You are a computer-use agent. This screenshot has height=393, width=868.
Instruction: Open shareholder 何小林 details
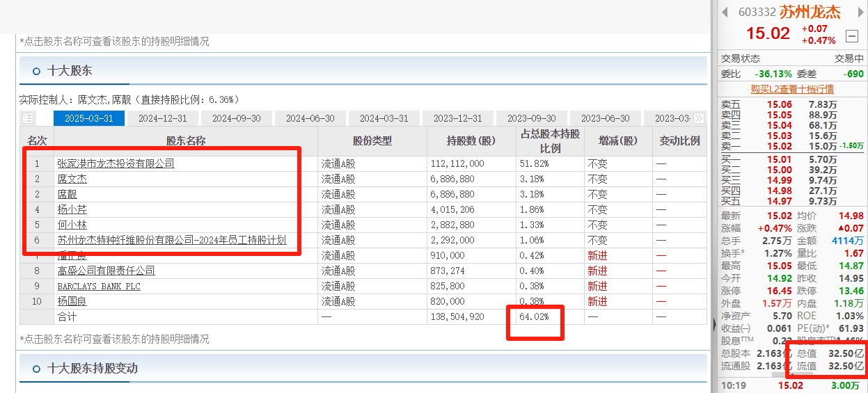click(72, 225)
